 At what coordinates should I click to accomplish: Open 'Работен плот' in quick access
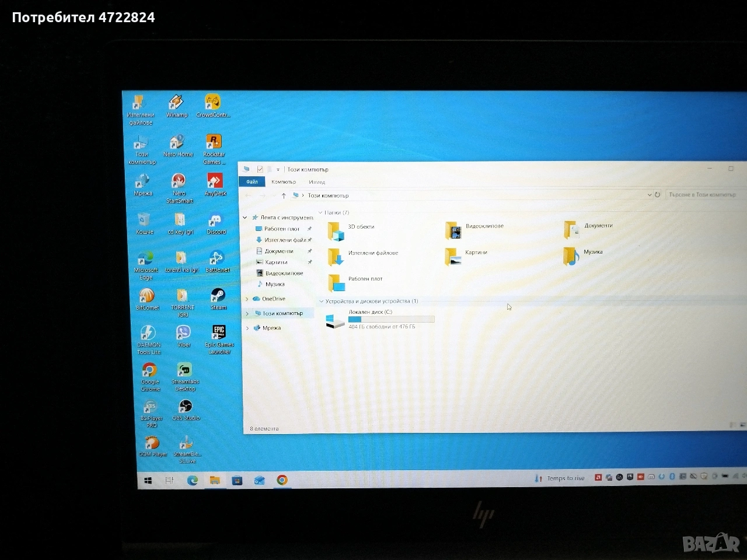click(282, 229)
